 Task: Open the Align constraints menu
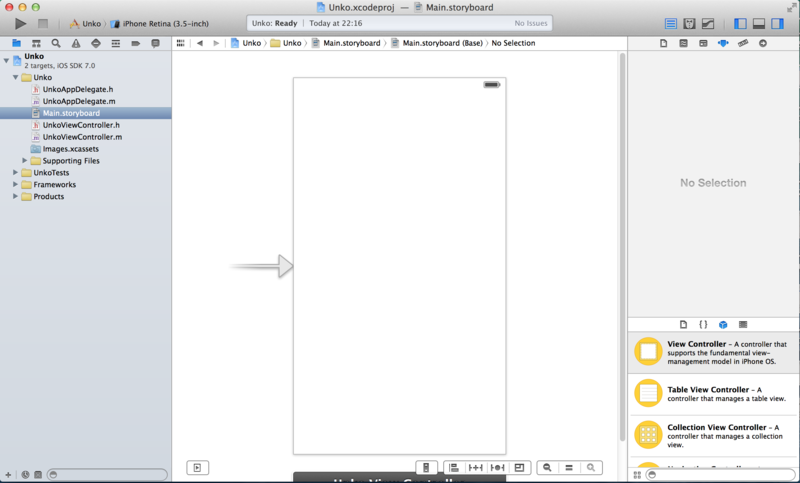(x=454, y=468)
